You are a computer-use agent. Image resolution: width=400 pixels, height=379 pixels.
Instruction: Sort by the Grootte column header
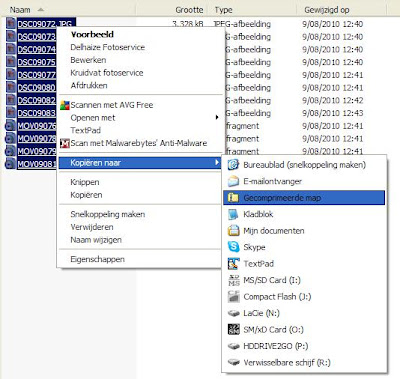click(x=171, y=10)
